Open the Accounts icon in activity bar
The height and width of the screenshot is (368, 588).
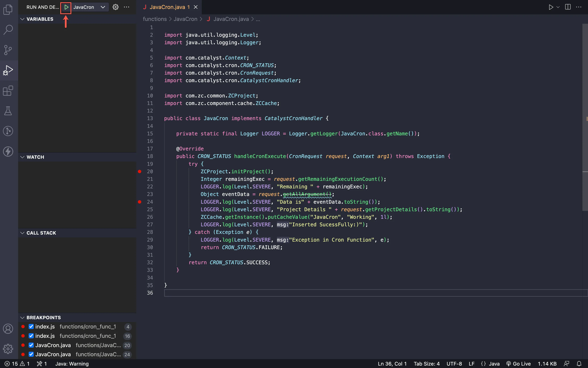[x=8, y=329]
